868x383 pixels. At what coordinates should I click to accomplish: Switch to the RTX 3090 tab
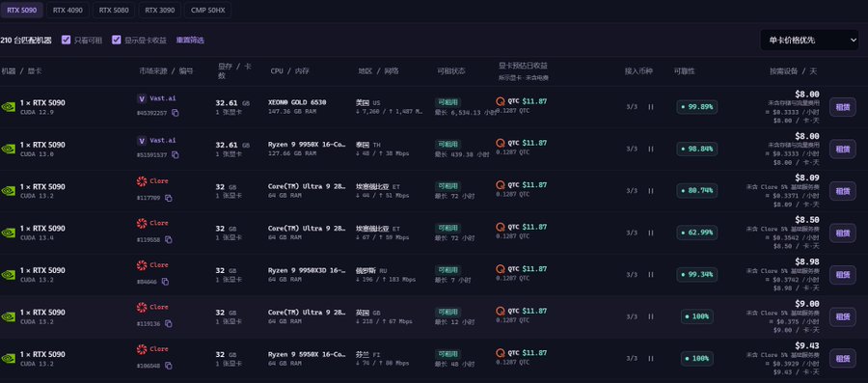(159, 10)
